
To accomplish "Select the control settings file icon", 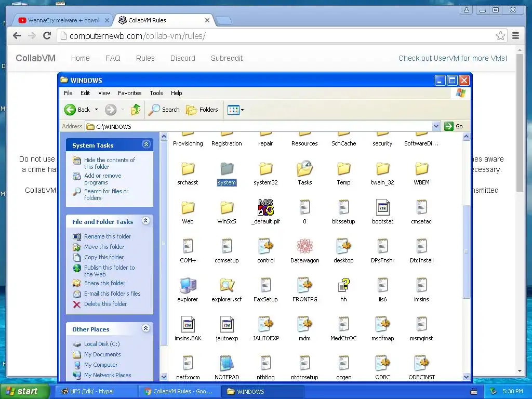I will pyautogui.click(x=265, y=246).
